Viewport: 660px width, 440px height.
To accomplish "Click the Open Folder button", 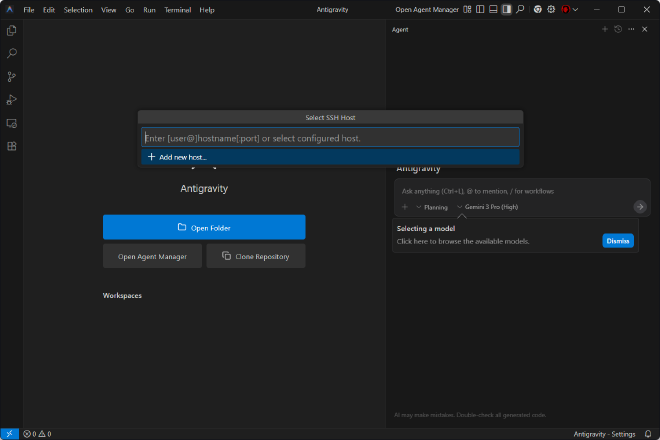I will point(204,227).
